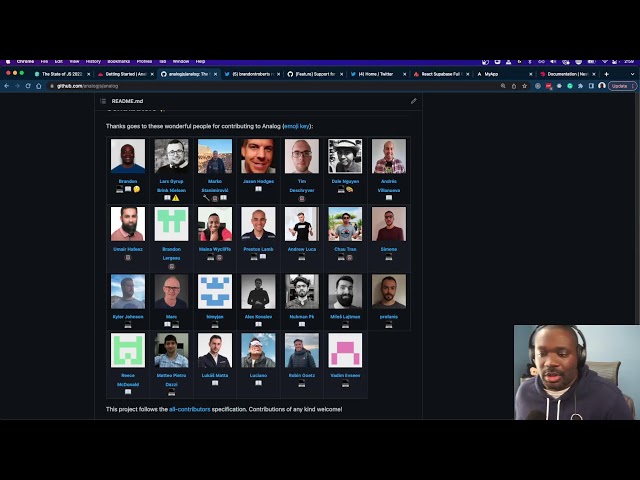
Task: Click the browser back arrow
Action: (7, 86)
